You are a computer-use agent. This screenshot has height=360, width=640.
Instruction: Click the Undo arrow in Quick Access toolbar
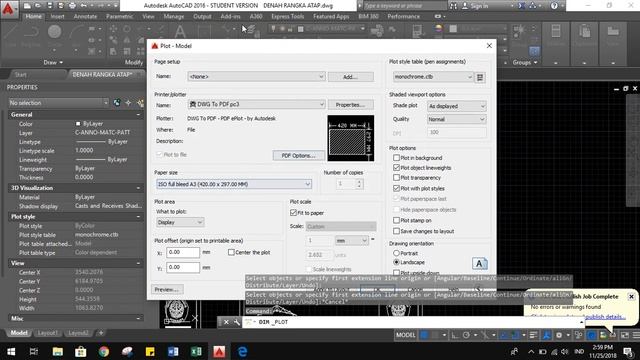[84, 6]
